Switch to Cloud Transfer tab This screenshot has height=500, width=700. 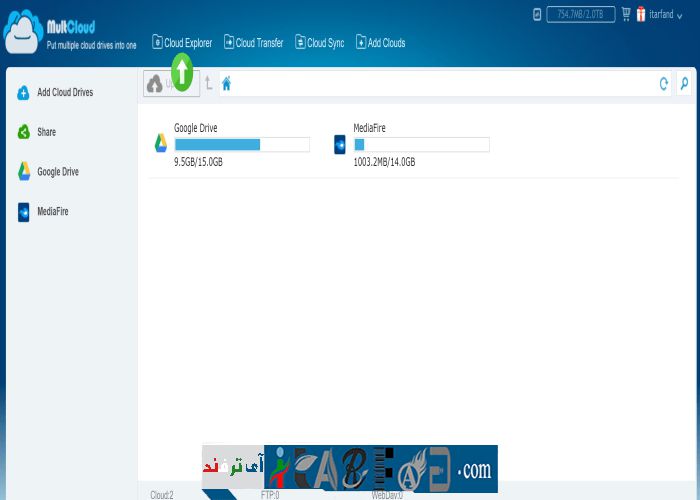click(253, 43)
